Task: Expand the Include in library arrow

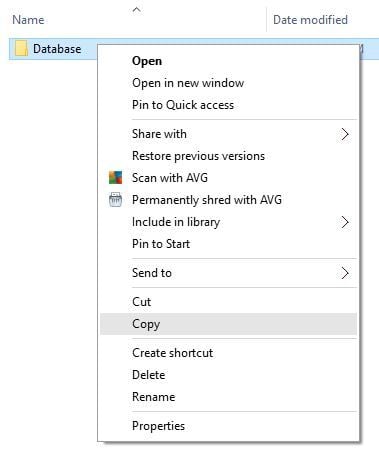Action: tap(345, 222)
